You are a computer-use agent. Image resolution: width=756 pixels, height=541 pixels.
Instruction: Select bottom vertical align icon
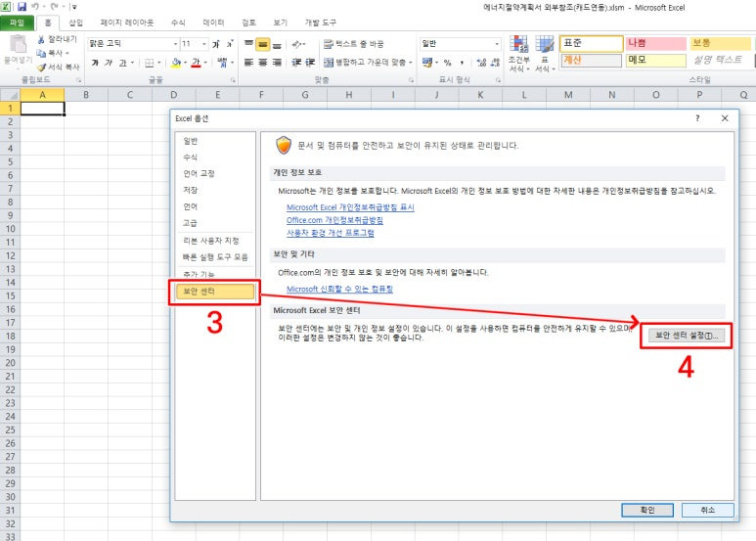click(277, 44)
